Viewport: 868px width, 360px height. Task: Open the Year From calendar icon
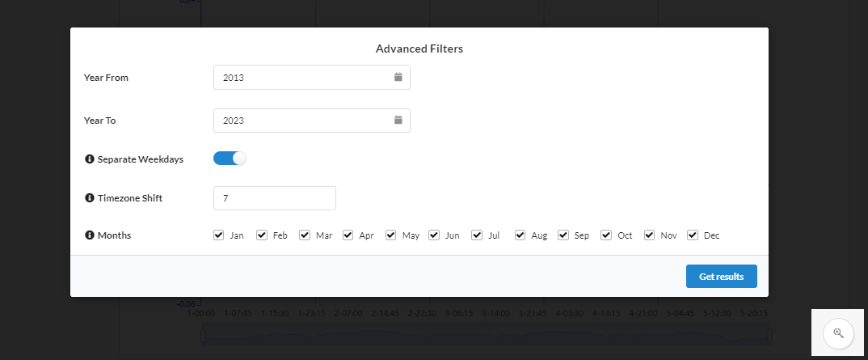click(x=398, y=77)
